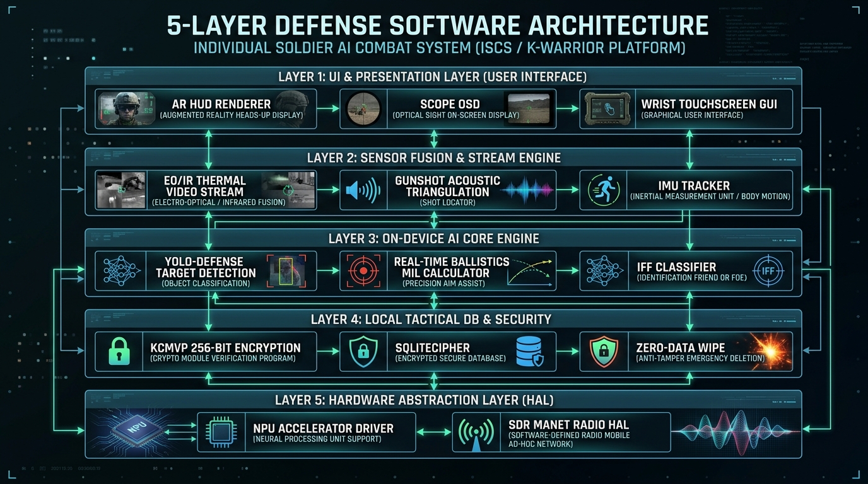
Task: Select the gunshot acoustic speaker icon
Action: [x=363, y=190]
